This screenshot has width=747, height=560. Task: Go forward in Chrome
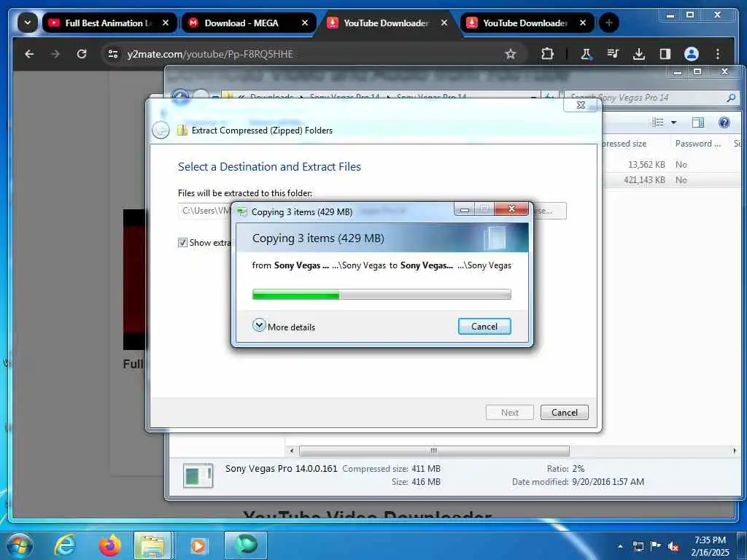(55, 54)
